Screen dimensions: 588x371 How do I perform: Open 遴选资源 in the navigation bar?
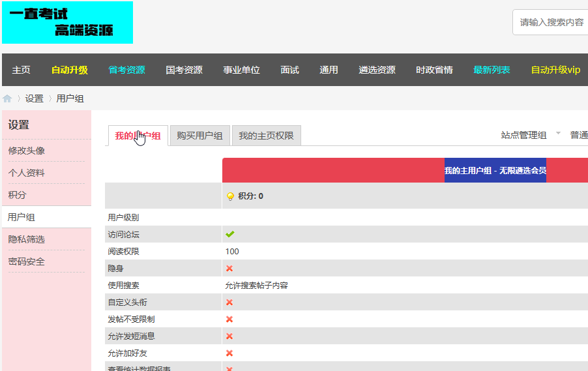(377, 70)
